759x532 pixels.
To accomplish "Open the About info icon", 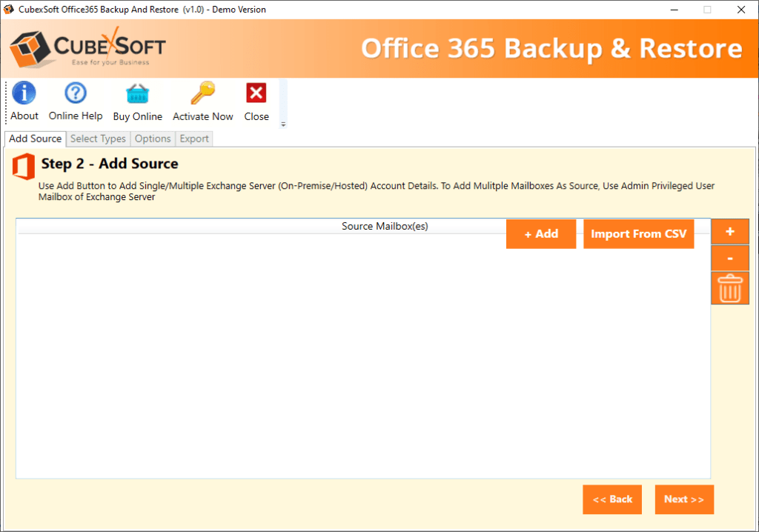I will coord(24,93).
